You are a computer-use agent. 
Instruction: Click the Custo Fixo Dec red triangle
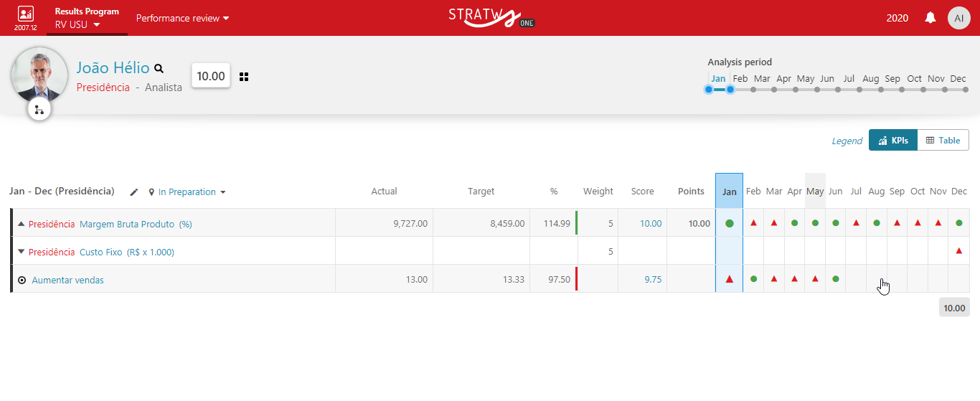(x=959, y=251)
